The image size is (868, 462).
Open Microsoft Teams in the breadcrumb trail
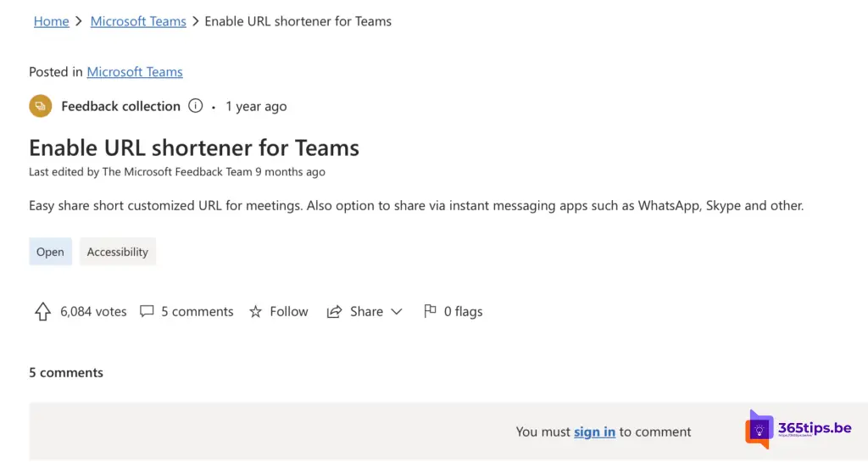138,21
